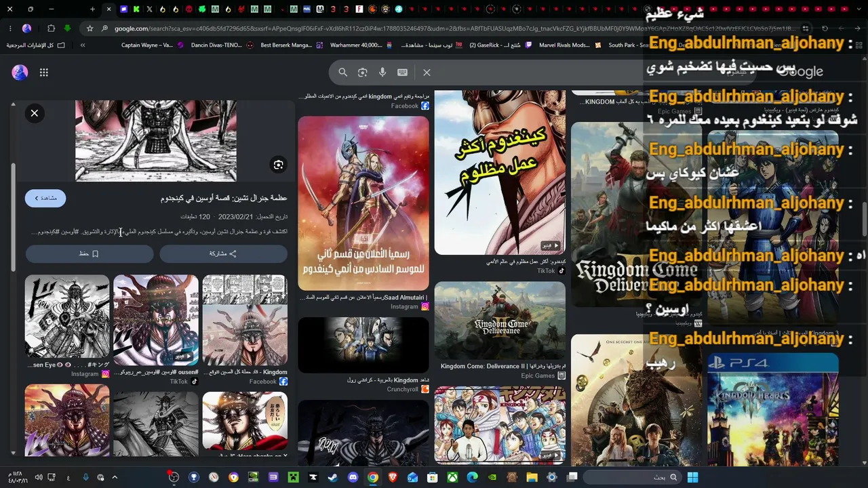Open the Windows Start menu
868x488 pixels.
tap(692, 477)
